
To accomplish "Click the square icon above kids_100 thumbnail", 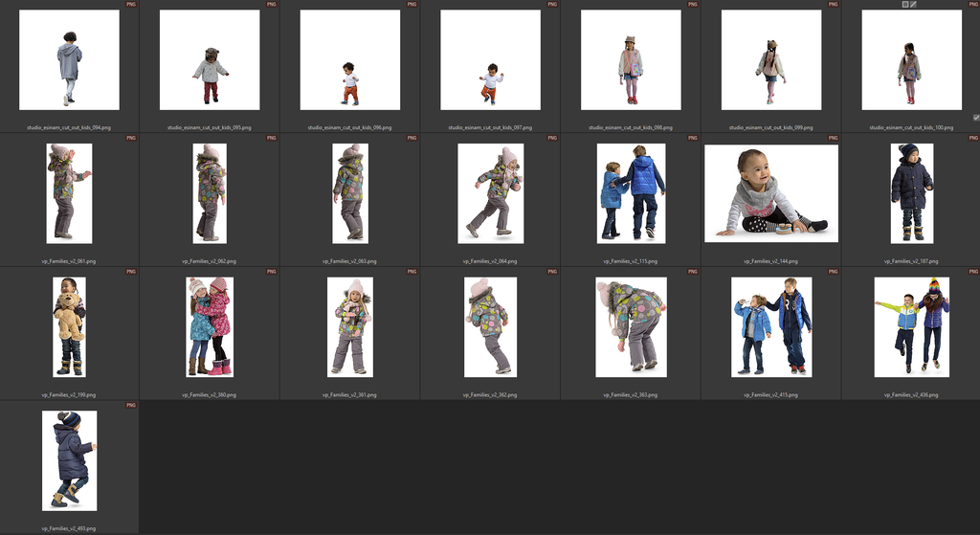I will pos(905,5).
